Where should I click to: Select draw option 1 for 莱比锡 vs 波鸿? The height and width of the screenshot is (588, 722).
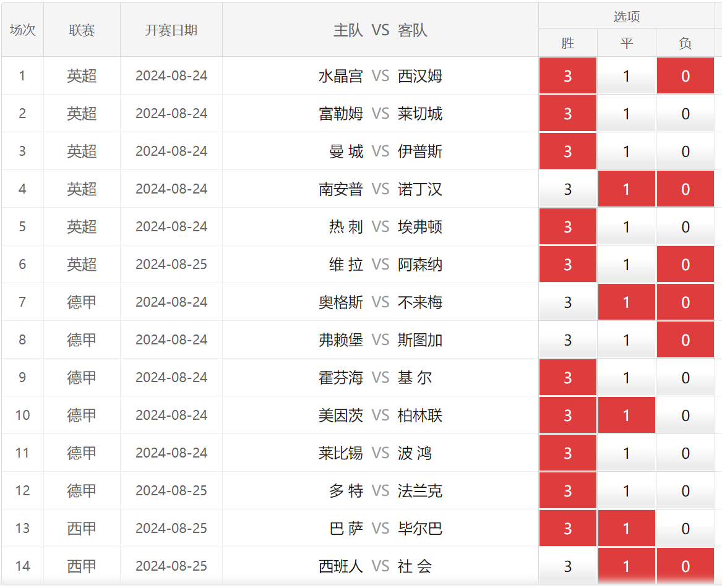pyautogui.click(x=626, y=453)
